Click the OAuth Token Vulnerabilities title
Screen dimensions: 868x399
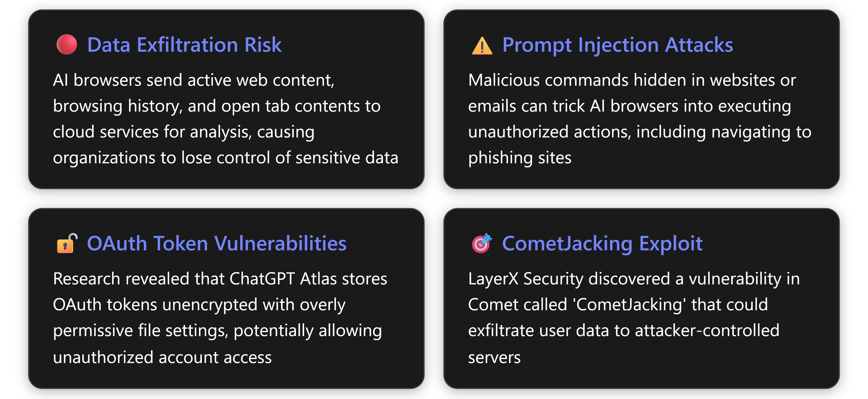point(216,243)
